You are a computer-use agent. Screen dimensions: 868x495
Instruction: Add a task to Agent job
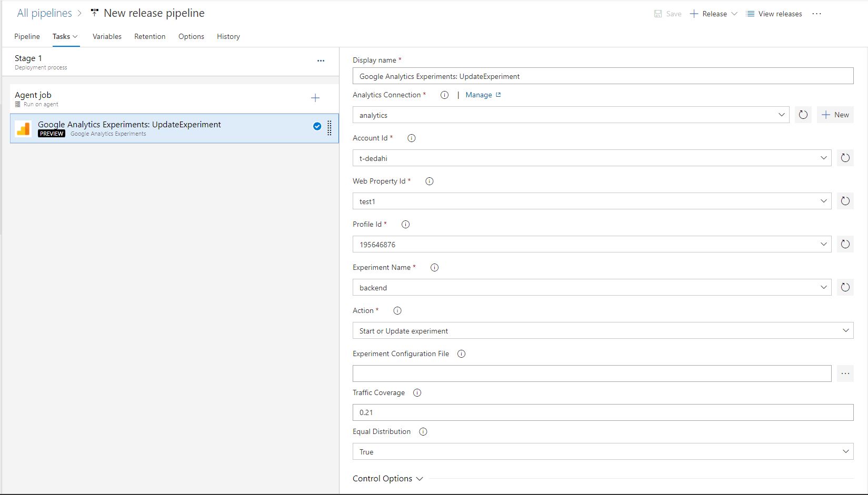coord(315,98)
